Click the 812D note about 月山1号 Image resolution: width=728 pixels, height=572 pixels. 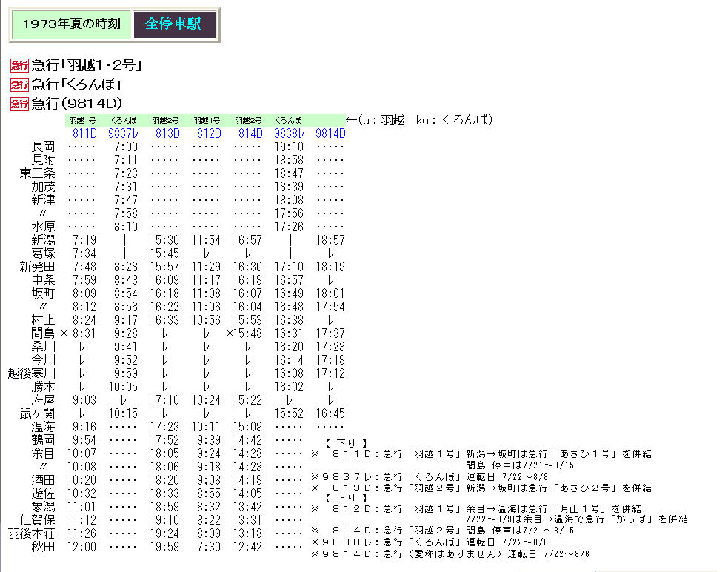tap(476, 509)
